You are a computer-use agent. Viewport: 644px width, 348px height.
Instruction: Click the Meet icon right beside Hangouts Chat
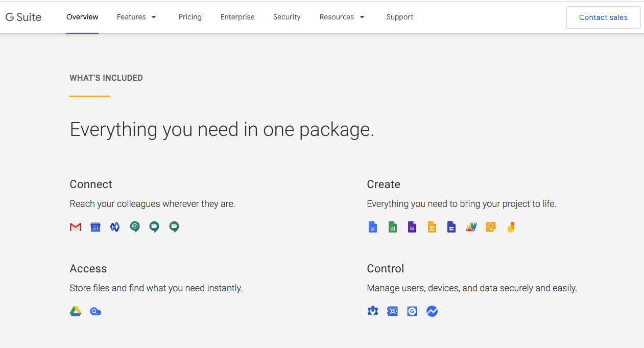point(154,227)
